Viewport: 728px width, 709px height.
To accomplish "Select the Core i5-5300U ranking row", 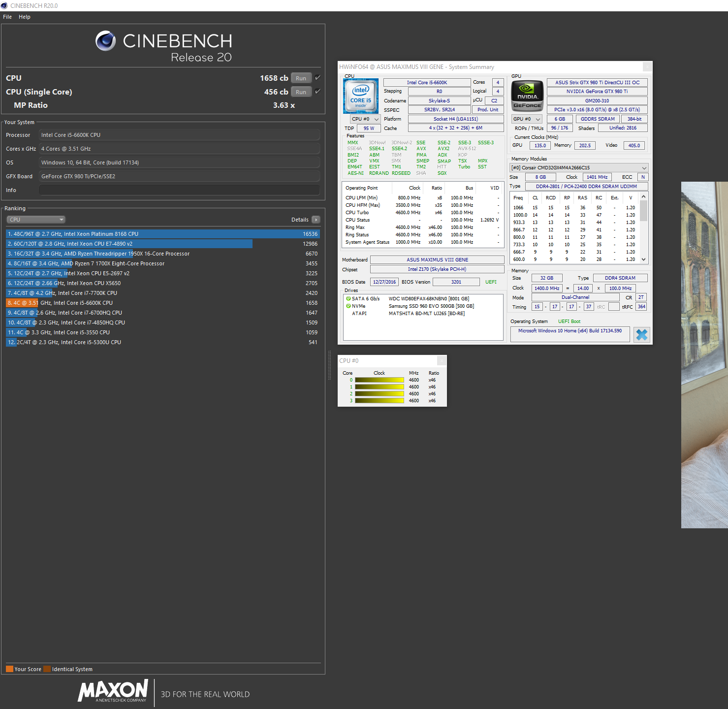I will coord(163,342).
